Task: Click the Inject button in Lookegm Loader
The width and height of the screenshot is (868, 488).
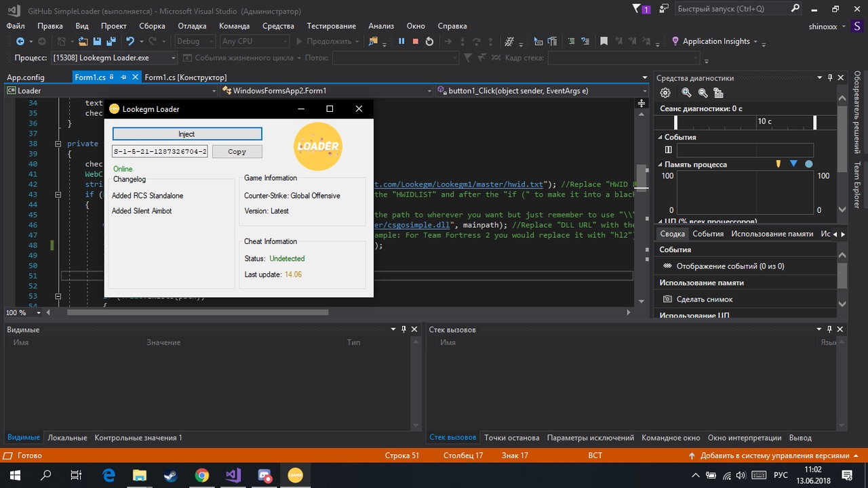Action: [x=186, y=134]
